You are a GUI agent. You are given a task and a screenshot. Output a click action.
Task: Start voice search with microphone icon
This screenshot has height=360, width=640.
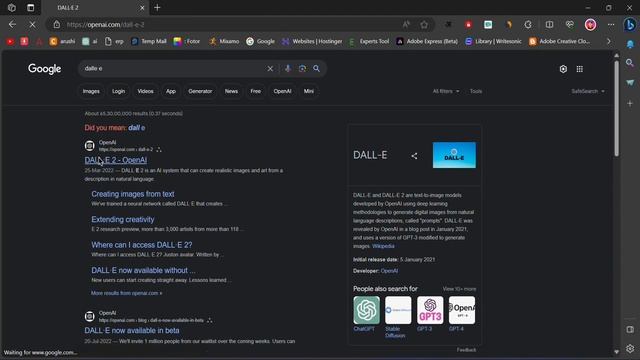click(288, 69)
